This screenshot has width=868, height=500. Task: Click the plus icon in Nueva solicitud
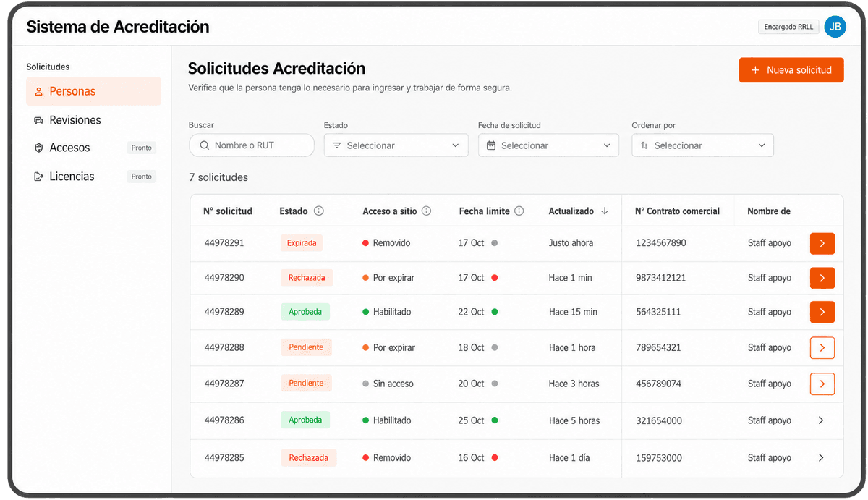pos(756,70)
